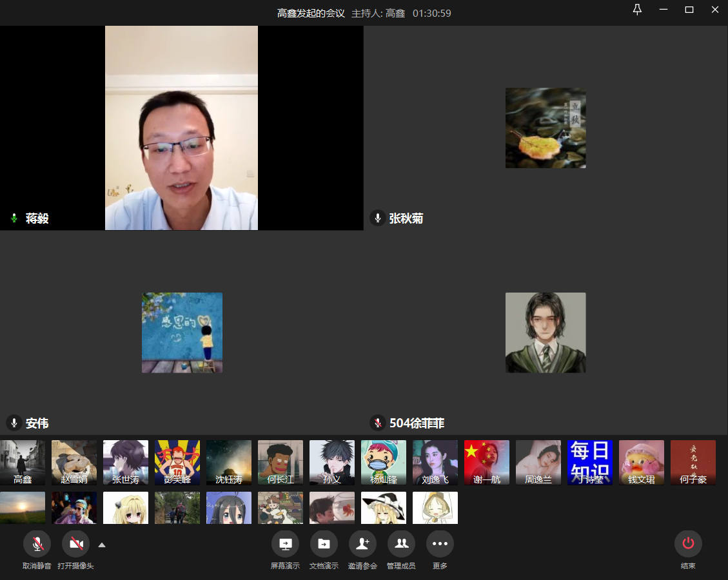Maximize the meeting window

689,10
